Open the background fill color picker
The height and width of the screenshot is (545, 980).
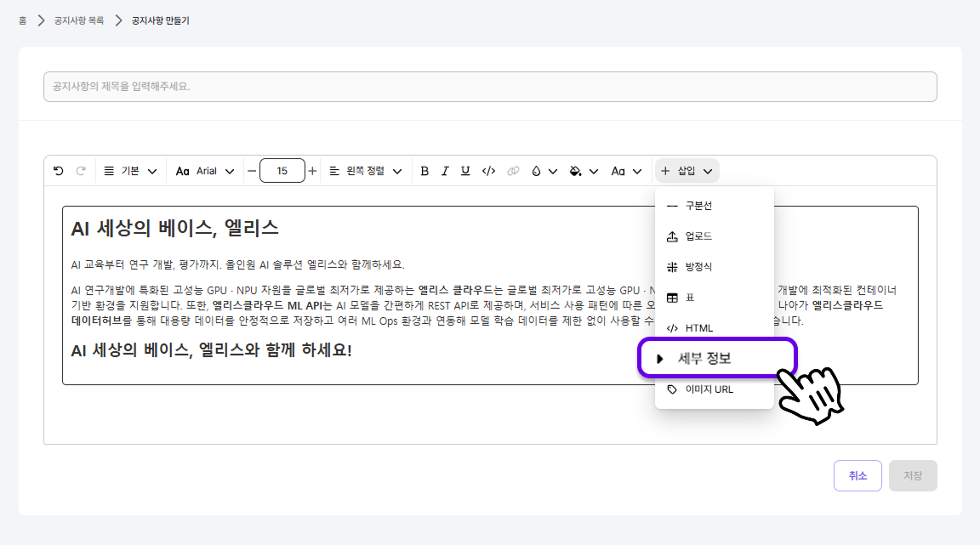click(x=584, y=171)
